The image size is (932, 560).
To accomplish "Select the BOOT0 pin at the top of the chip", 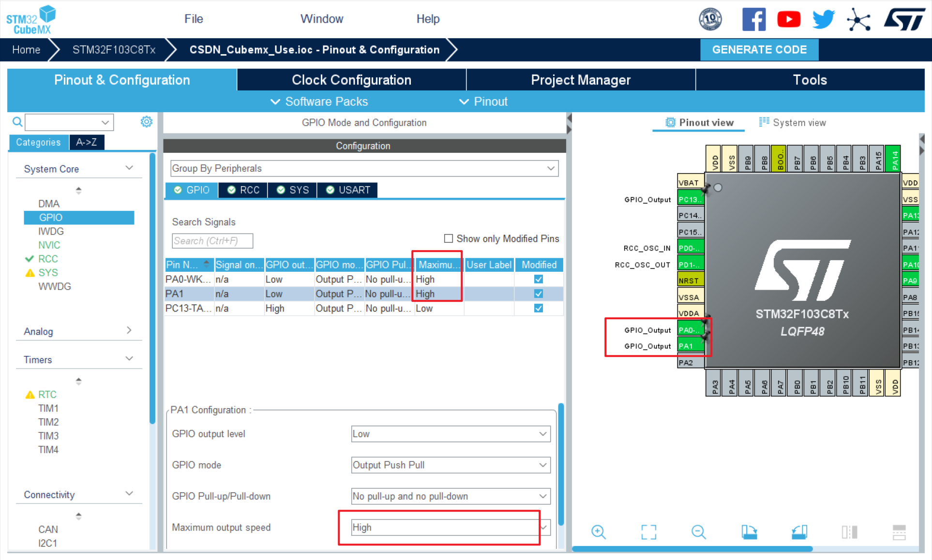I will (779, 159).
